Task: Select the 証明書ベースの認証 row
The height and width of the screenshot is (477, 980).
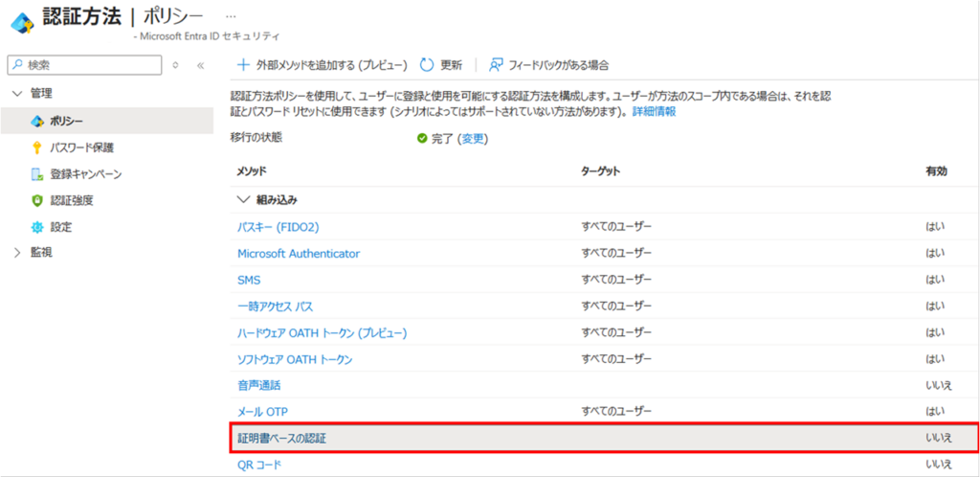Action: pyautogui.click(x=287, y=438)
